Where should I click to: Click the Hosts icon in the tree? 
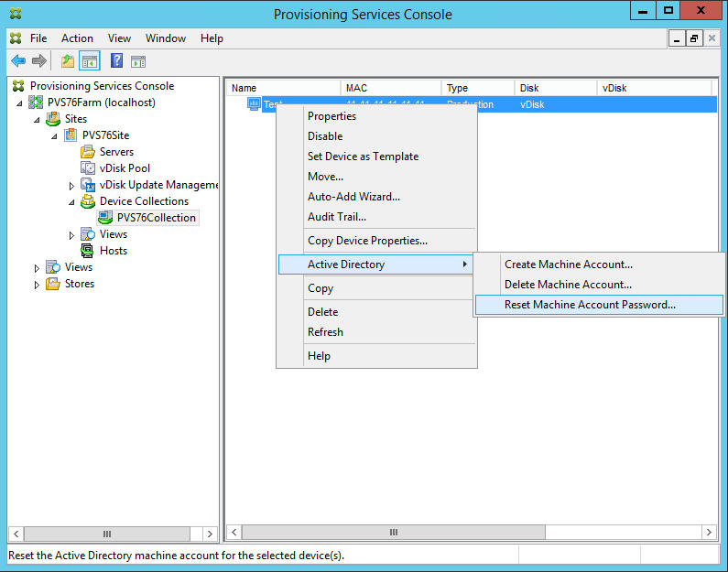(87, 251)
